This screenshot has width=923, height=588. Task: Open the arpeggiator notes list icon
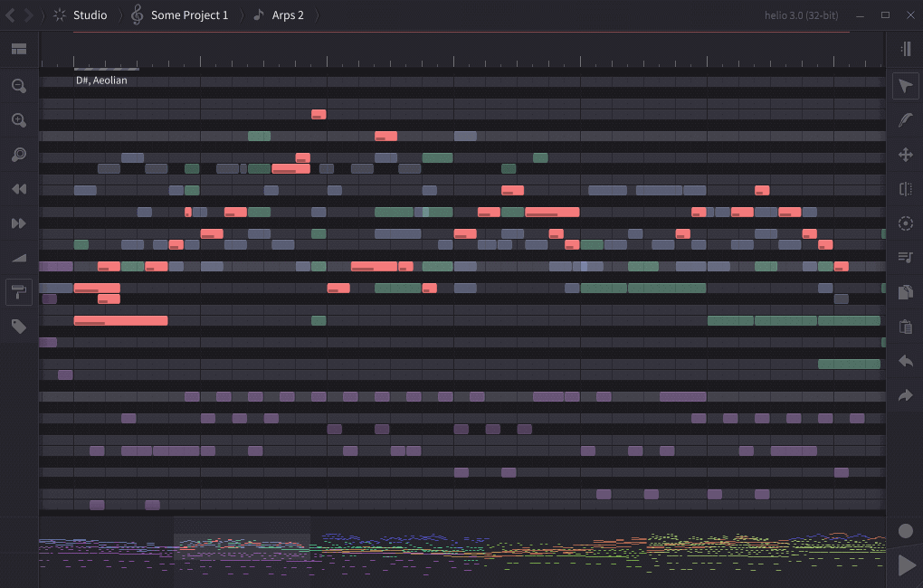click(x=904, y=258)
